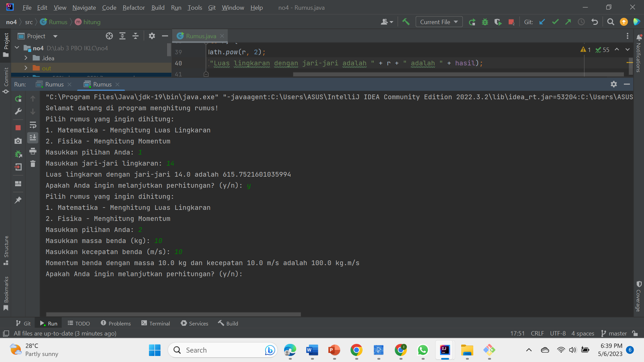Pin the Run tool window tab
Image resolution: width=644 pixels, height=362 pixels.
(x=18, y=200)
